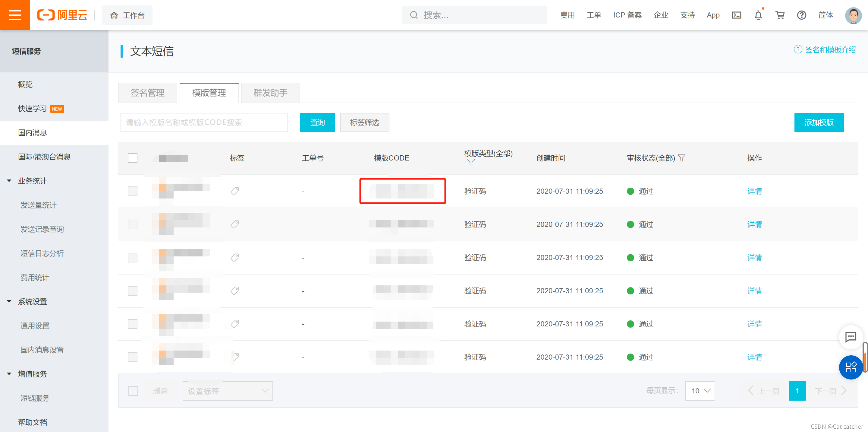
Task: Open App in the top navigation
Action: coord(713,15)
